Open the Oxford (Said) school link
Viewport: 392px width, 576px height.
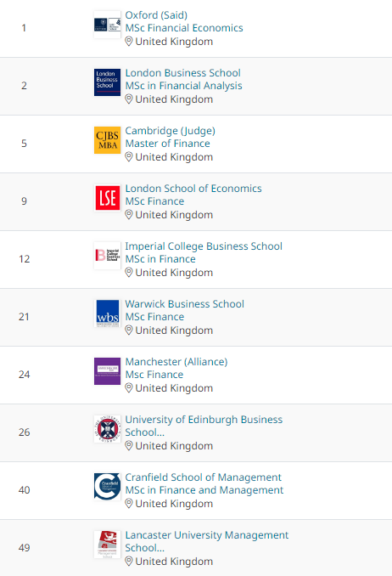pos(156,15)
